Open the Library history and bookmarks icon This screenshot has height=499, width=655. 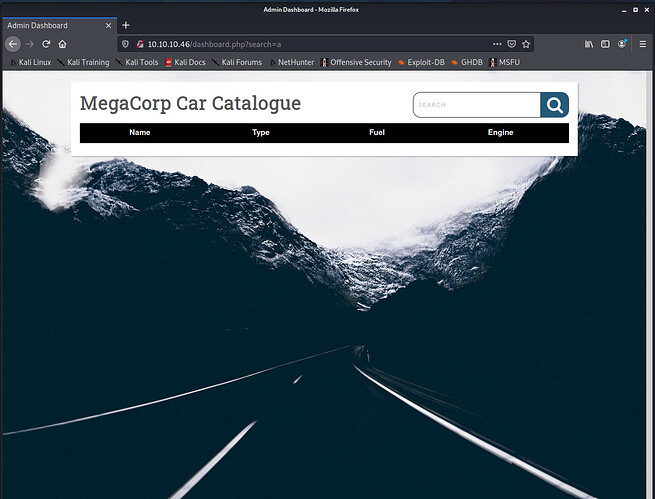pyautogui.click(x=589, y=44)
